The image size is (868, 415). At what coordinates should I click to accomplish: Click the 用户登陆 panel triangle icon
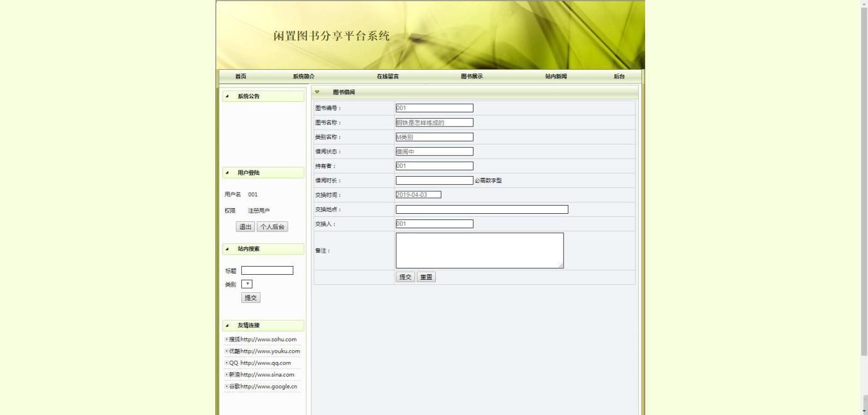227,172
